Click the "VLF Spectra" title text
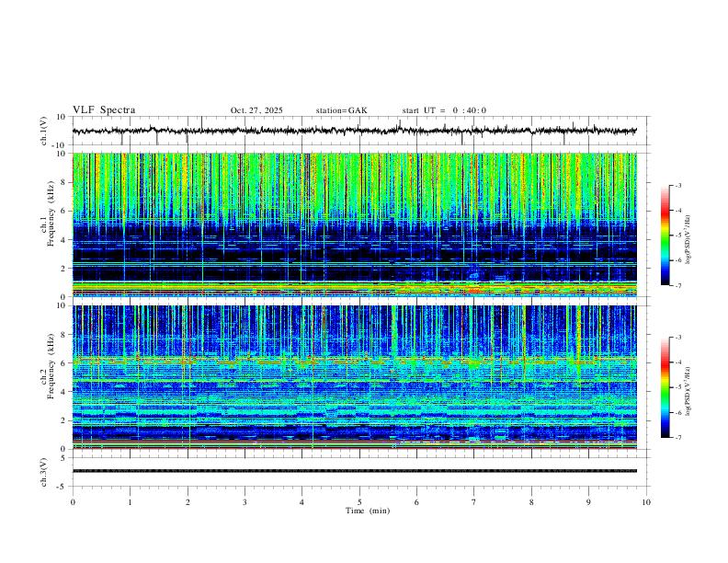The height and width of the screenshot is (563, 728). coord(104,110)
